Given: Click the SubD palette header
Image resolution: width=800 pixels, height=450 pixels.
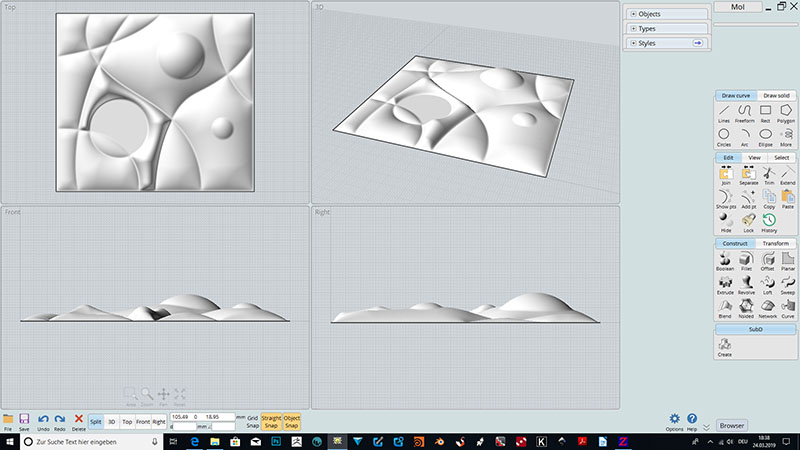Looking at the screenshot, I should (756, 330).
